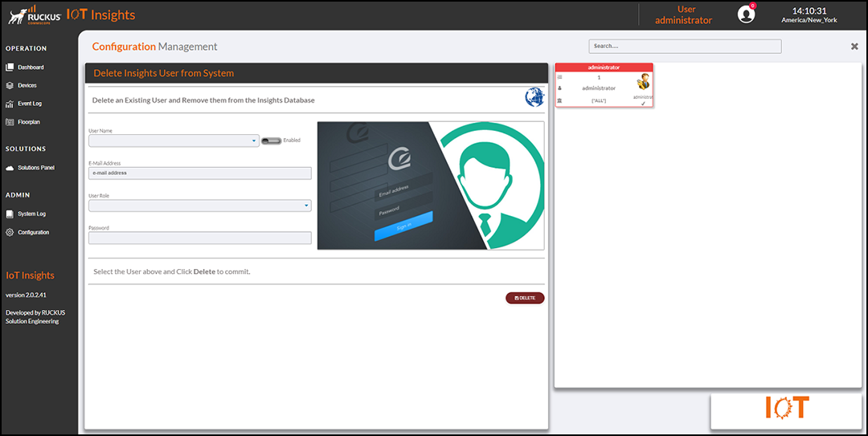Go to Devices in the sidebar

tap(27, 86)
